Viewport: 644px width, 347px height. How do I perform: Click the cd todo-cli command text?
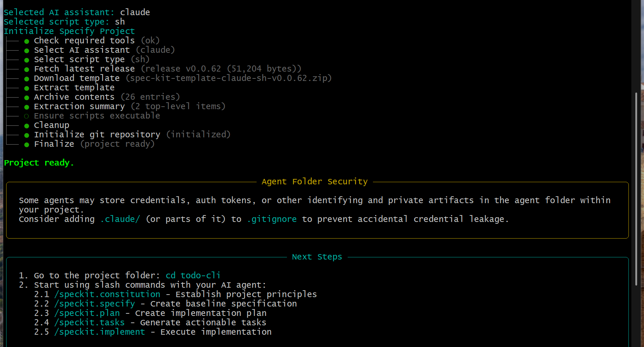[193, 275]
